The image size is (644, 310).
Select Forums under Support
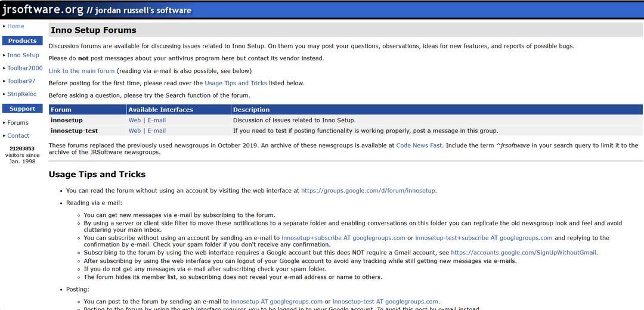(18, 123)
